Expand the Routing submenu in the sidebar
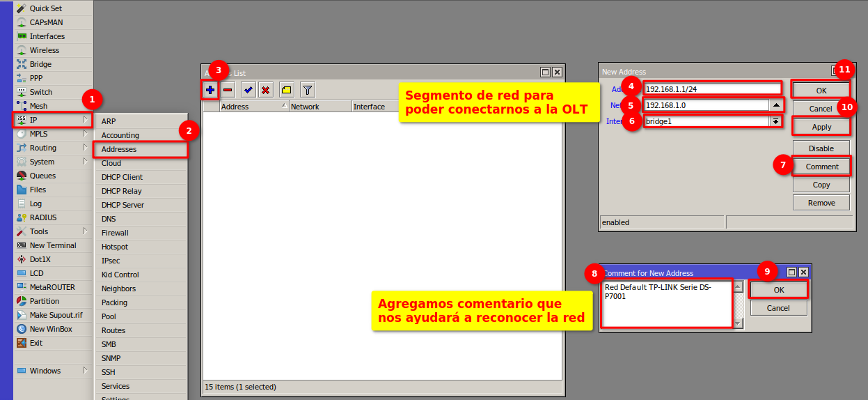 coord(52,148)
